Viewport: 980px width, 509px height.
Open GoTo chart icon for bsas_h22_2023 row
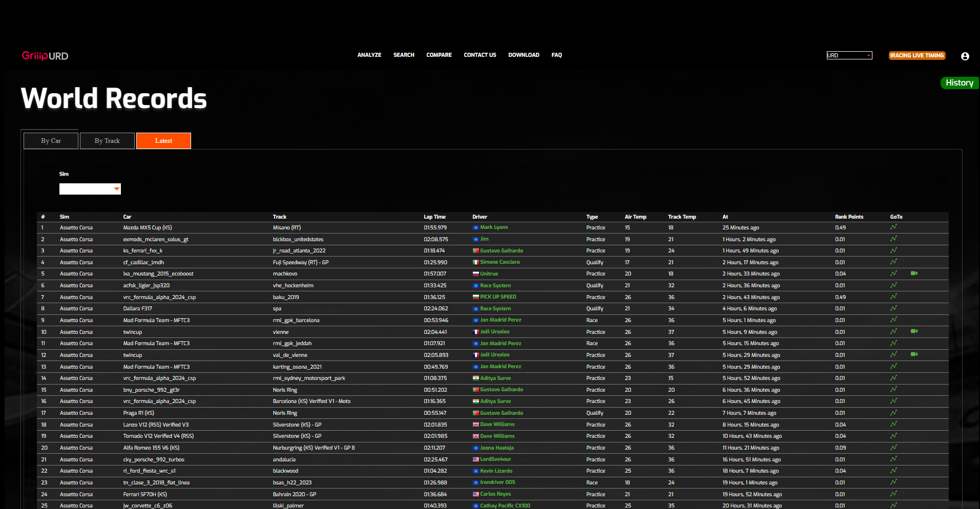coord(893,482)
